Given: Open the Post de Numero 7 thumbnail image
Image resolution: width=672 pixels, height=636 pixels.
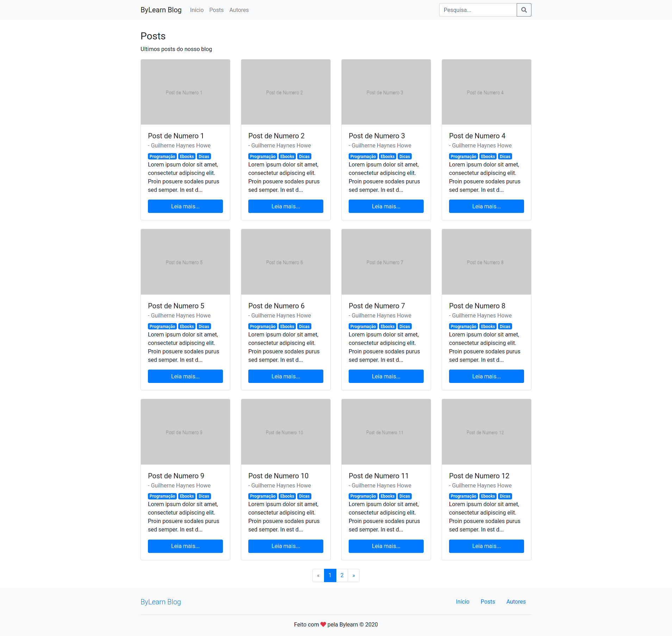Looking at the screenshot, I should [386, 262].
